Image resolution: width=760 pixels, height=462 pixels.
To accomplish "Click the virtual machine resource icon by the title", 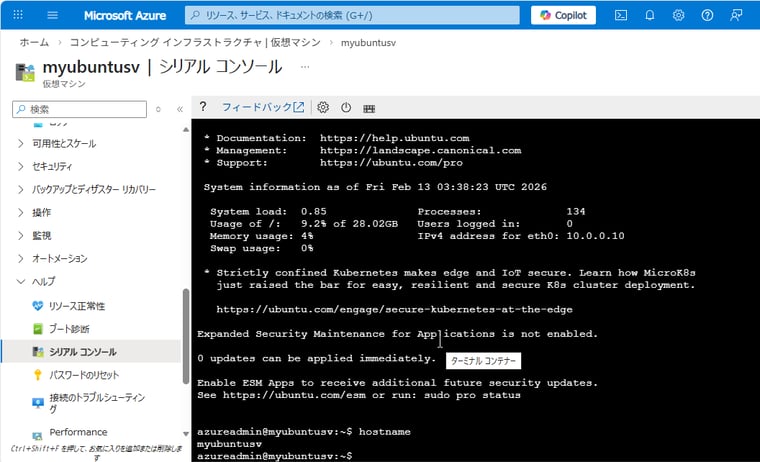I will pos(25,72).
